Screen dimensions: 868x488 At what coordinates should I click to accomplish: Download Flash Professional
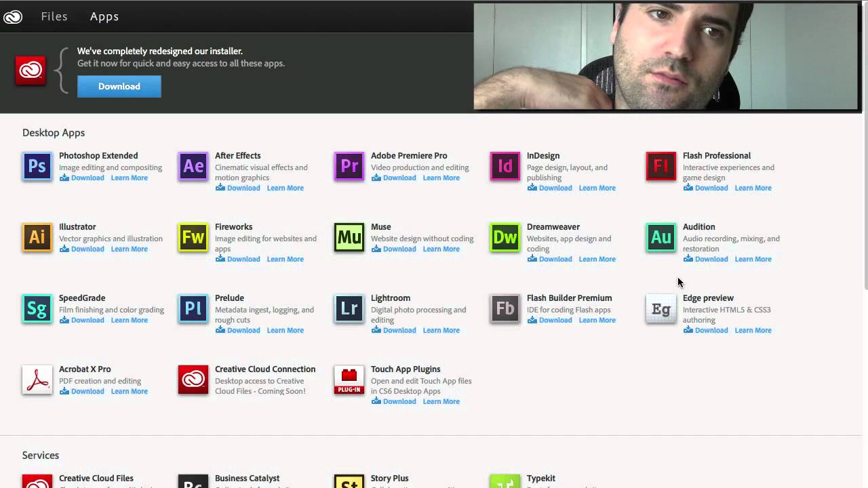pos(706,188)
